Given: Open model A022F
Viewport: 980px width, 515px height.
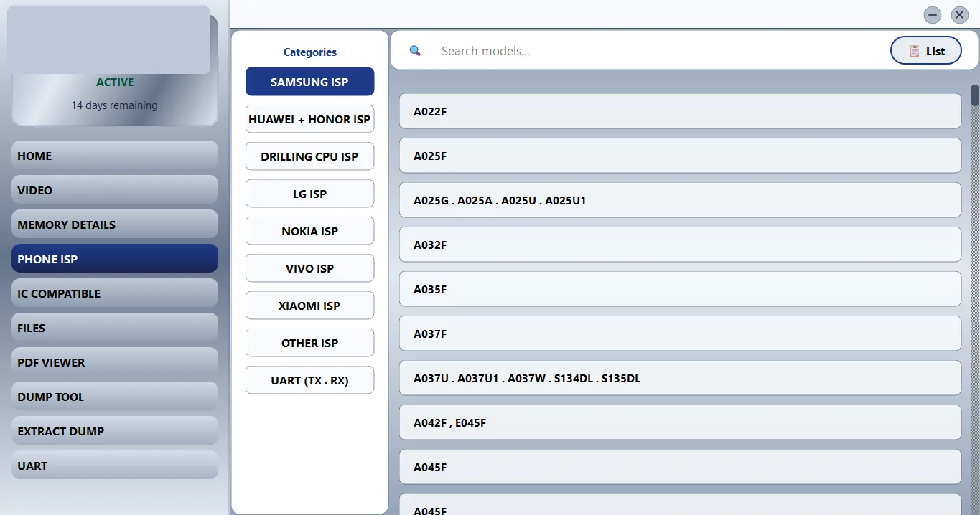Looking at the screenshot, I should coord(680,111).
